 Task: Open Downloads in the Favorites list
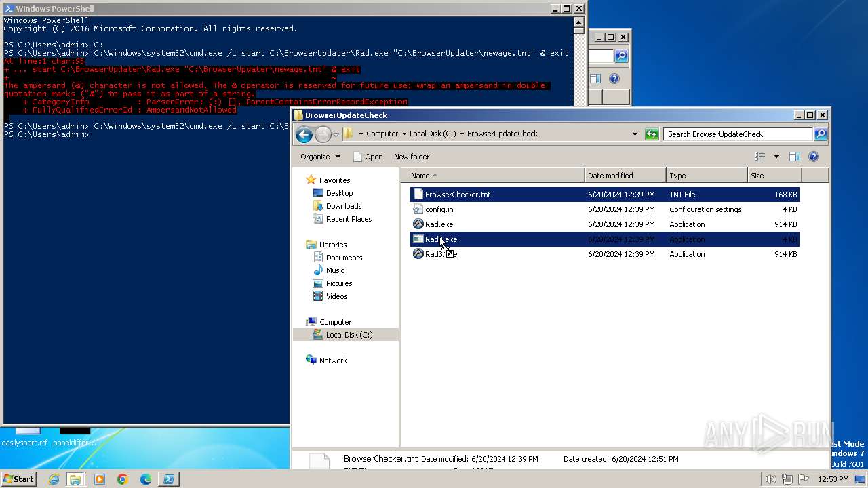(x=344, y=206)
